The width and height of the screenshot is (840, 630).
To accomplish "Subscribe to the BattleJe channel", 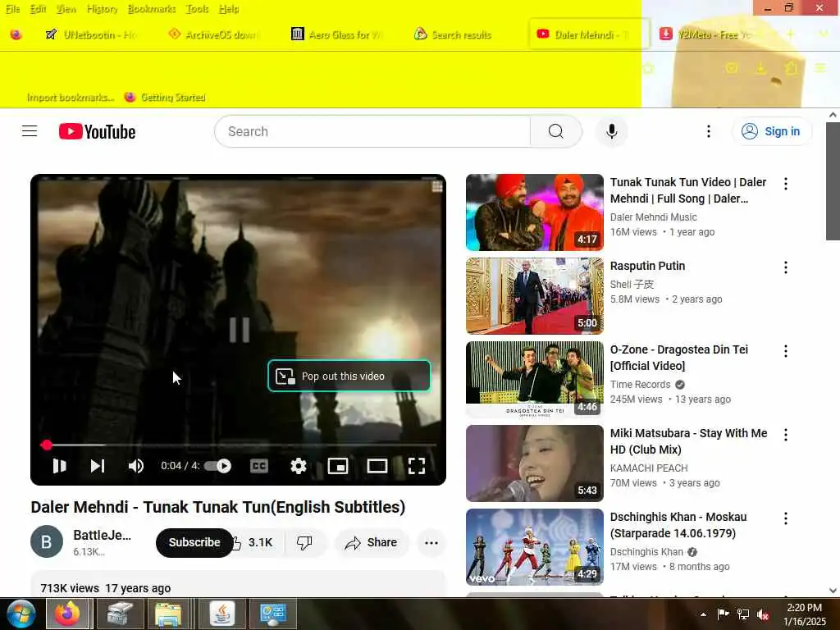I will point(194,542).
